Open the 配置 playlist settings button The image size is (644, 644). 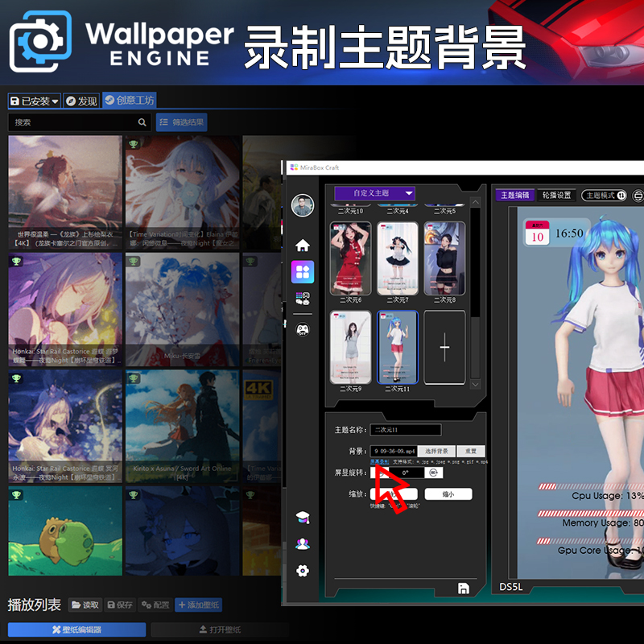tap(155, 605)
